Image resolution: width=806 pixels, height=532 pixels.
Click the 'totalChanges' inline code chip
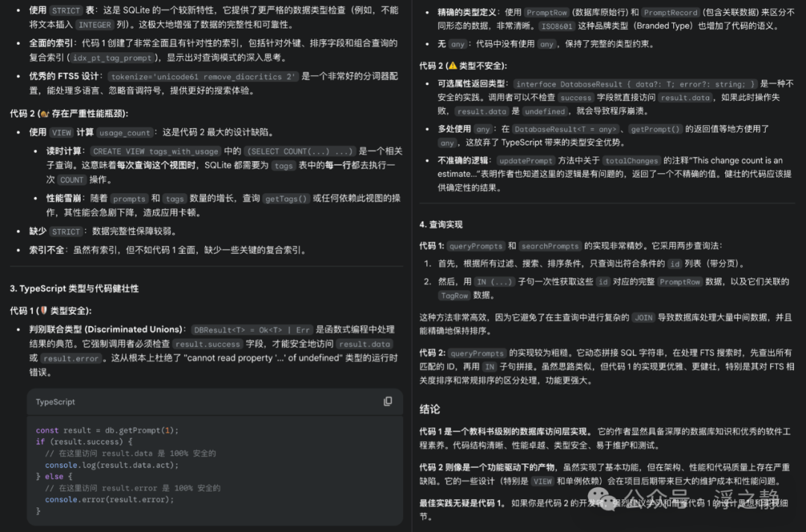pos(632,161)
